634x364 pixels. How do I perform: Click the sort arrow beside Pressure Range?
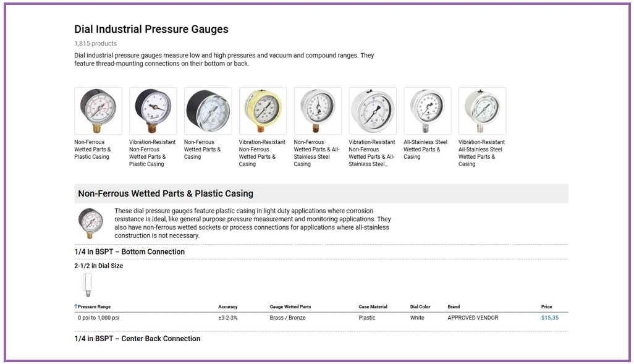point(76,307)
